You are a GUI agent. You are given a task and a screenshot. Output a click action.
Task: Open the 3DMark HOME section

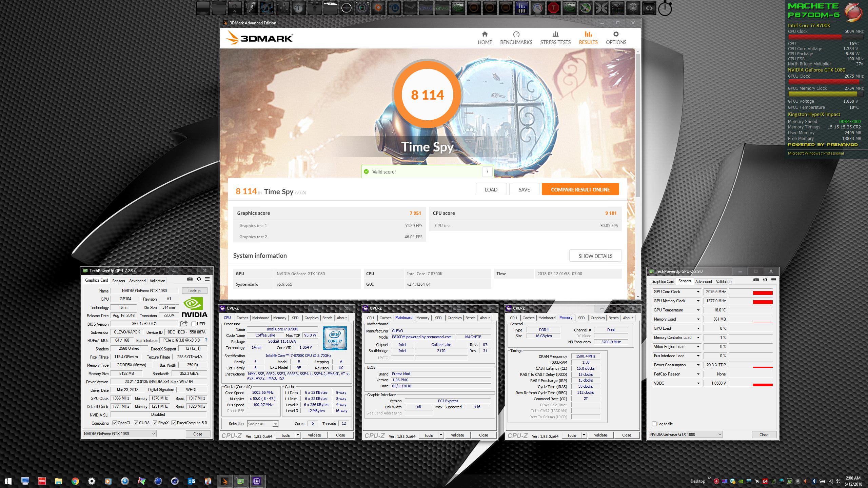pyautogui.click(x=485, y=38)
